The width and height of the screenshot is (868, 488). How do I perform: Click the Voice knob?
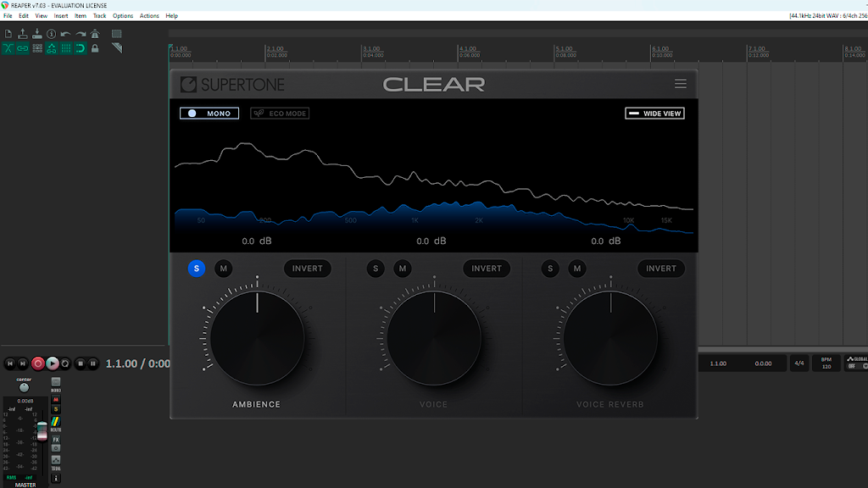point(434,338)
